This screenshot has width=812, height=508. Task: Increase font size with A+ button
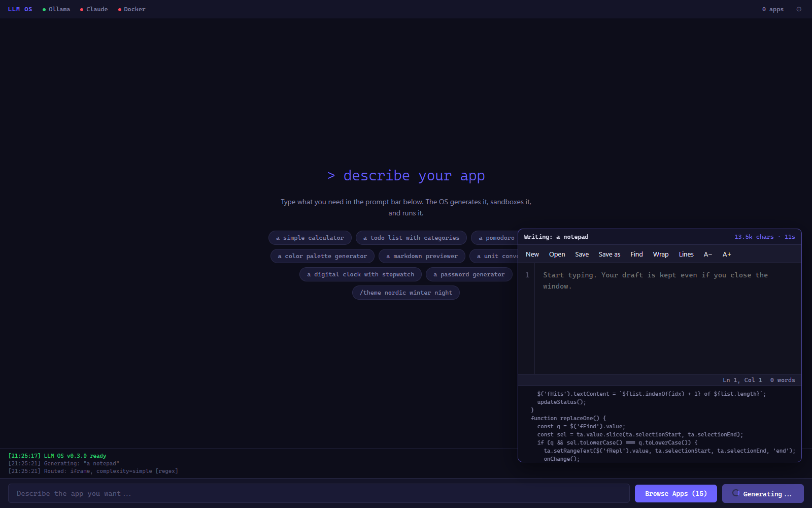coord(727,255)
